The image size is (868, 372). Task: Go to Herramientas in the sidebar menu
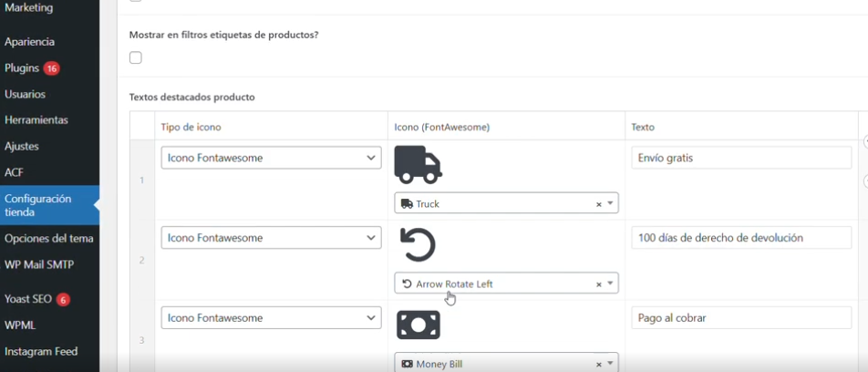point(36,120)
